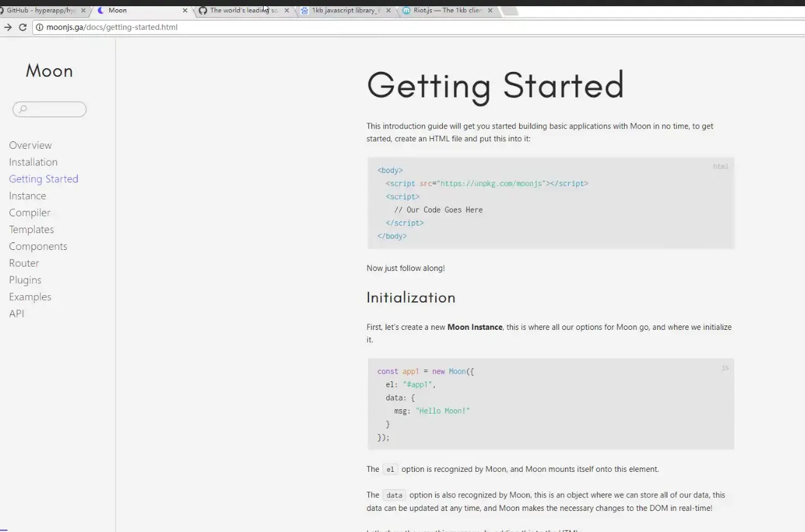
Task: Open a new browser tab
Action: [x=509, y=11]
